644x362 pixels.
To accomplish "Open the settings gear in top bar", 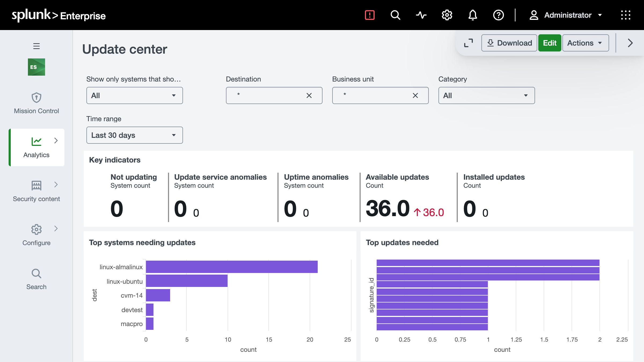I will pyautogui.click(x=447, y=15).
